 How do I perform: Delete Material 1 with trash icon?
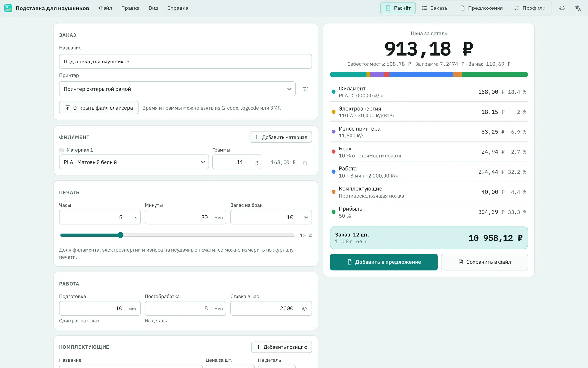(305, 163)
